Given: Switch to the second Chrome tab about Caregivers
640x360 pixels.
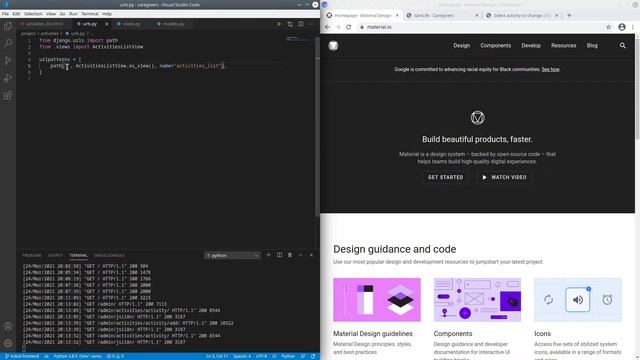Looking at the screenshot, I should point(442,16).
